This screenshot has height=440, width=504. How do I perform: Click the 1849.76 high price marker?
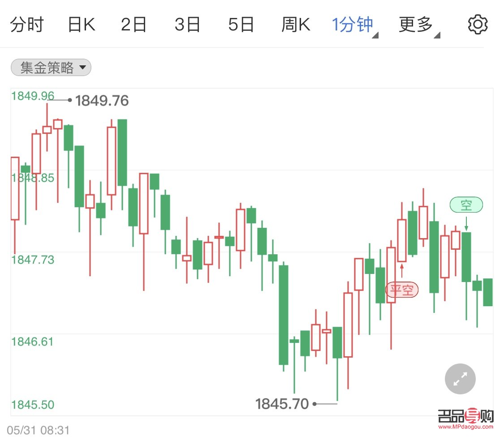102,101
